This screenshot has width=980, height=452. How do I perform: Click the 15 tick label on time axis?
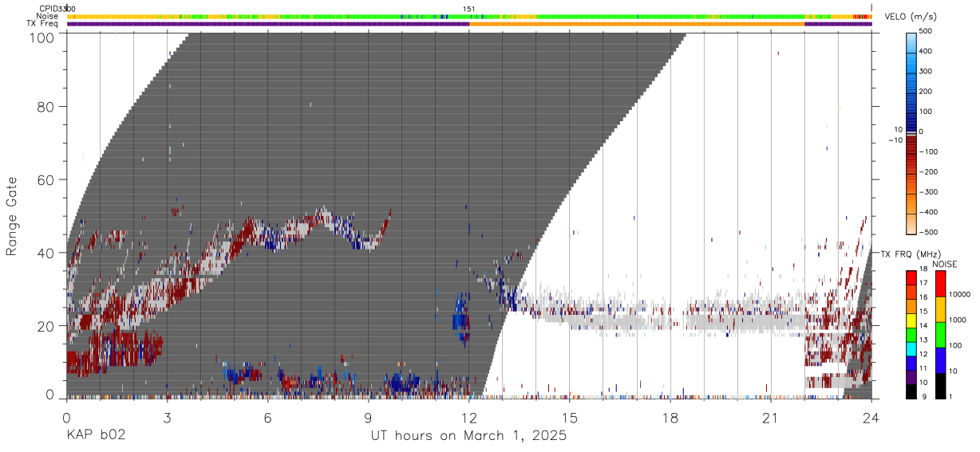tap(570, 417)
